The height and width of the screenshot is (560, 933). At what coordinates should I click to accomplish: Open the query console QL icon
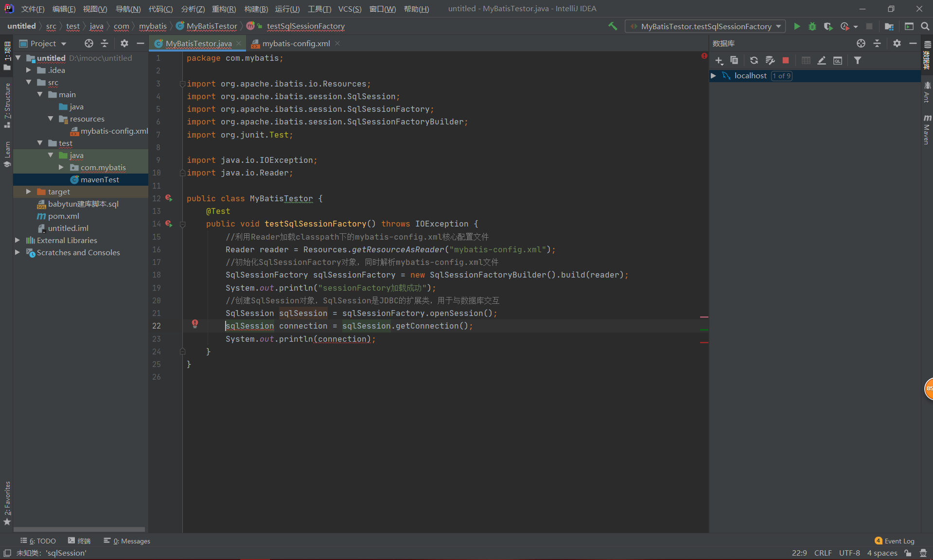click(838, 60)
